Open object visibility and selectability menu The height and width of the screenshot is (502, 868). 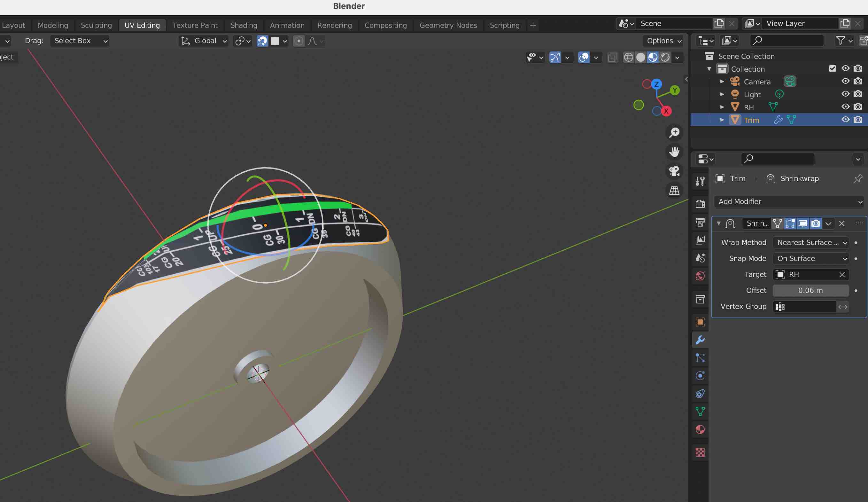click(x=535, y=57)
